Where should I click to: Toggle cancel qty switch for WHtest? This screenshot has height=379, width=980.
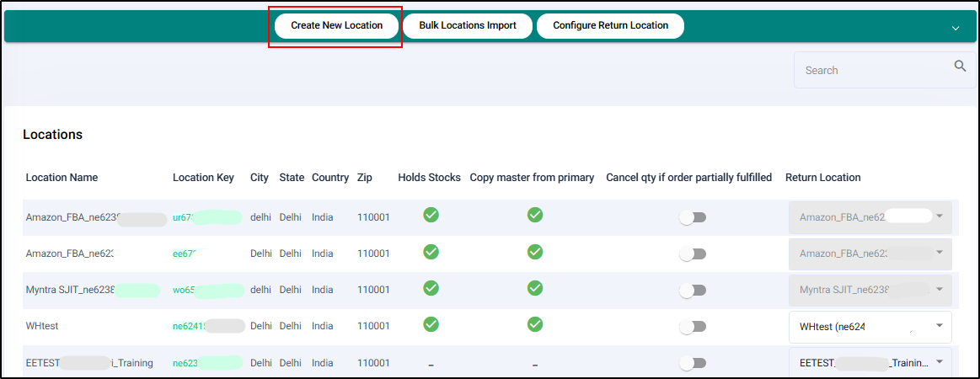693,327
